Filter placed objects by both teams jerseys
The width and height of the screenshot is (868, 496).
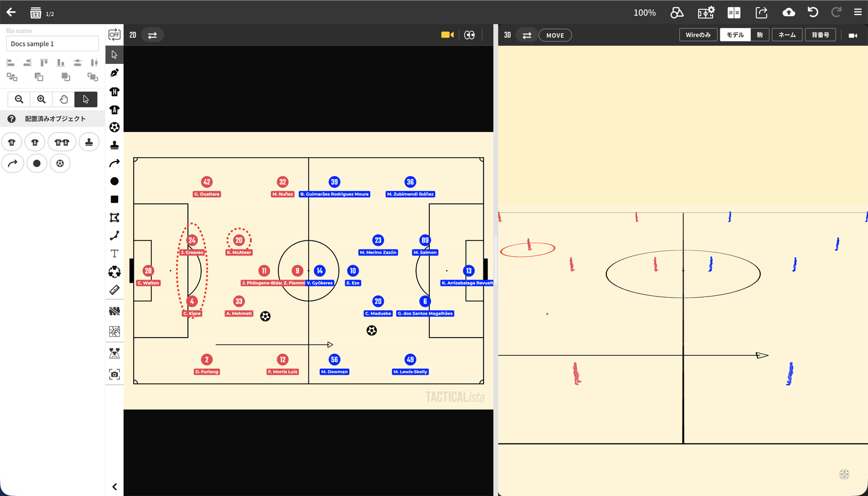tap(62, 142)
